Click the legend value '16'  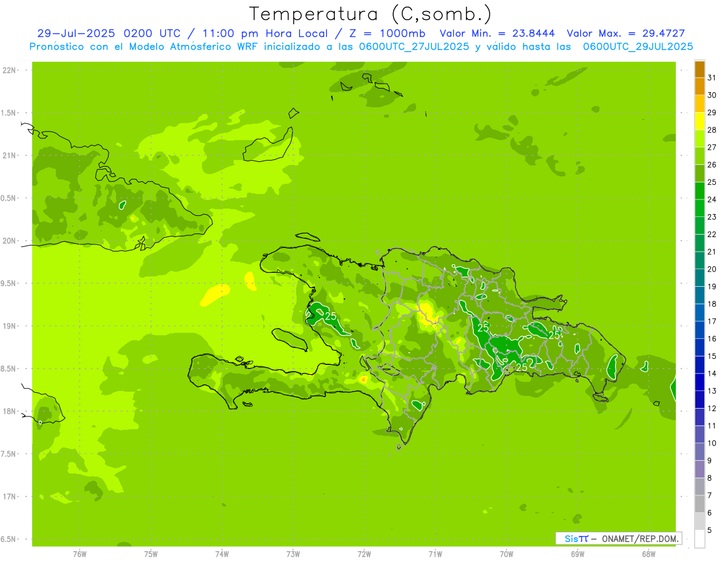click(x=712, y=339)
